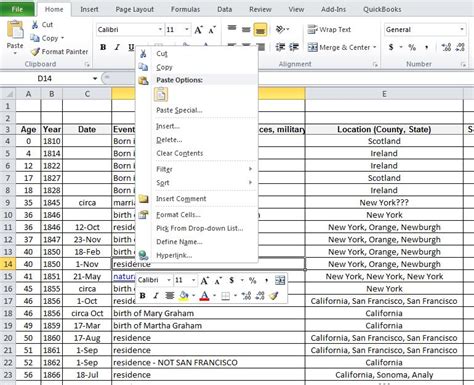Toggle Italic on the mini toolbar

(x=156, y=296)
